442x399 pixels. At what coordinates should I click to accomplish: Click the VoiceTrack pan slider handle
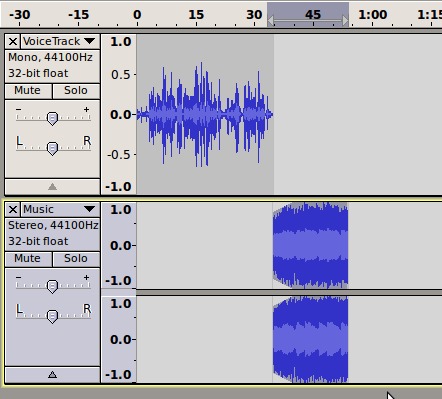pyautogui.click(x=52, y=148)
